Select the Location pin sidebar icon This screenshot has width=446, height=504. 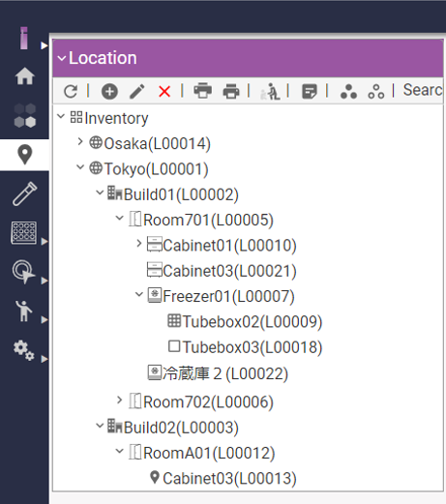(25, 155)
